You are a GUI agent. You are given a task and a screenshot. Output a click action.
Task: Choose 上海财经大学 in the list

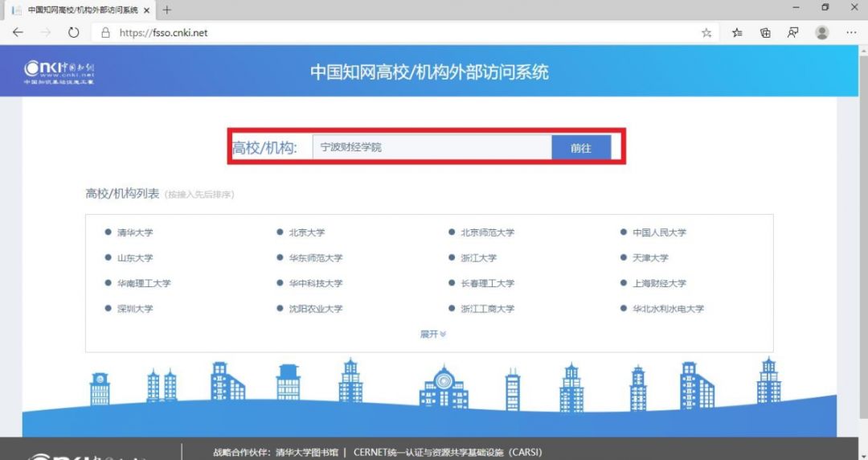point(659,283)
